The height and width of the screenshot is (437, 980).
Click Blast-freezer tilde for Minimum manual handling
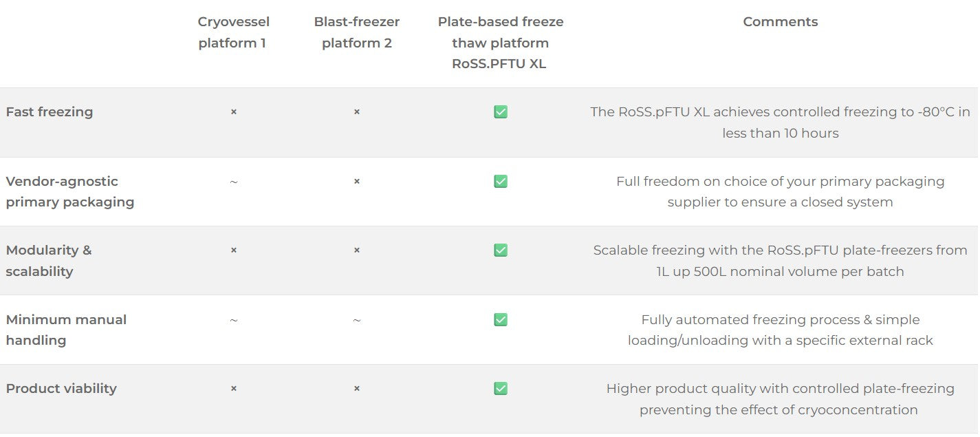pyautogui.click(x=357, y=321)
